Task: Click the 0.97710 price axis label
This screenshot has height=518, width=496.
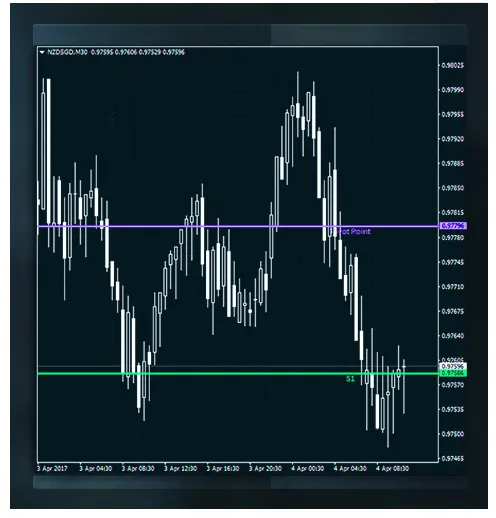Action: [x=453, y=287]
